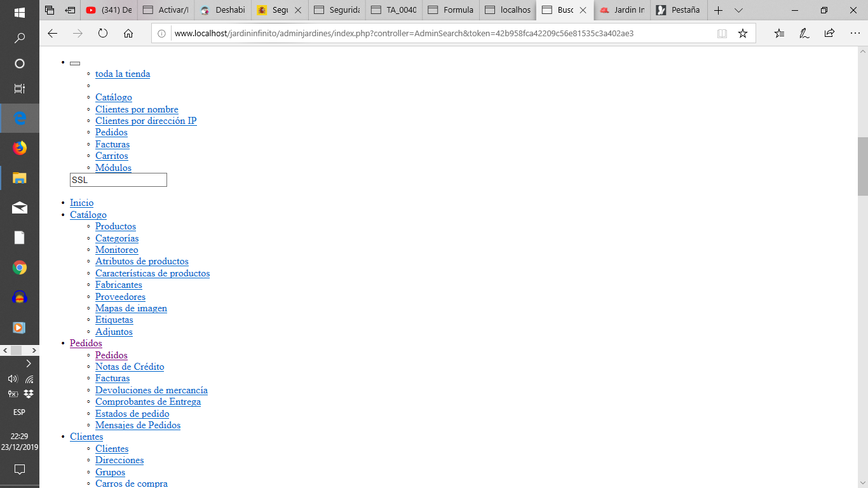Go to Inicio link
Screen dimensions: 868x488
(x=81, y=203)
